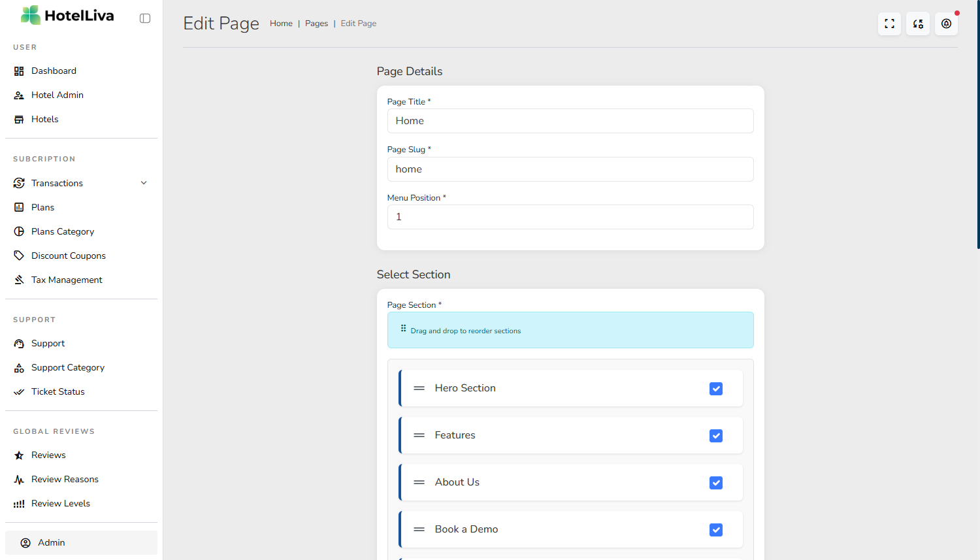Grab the Hero Section drag handle
This screenshot has height=560, width=980.
coord(419,388)
